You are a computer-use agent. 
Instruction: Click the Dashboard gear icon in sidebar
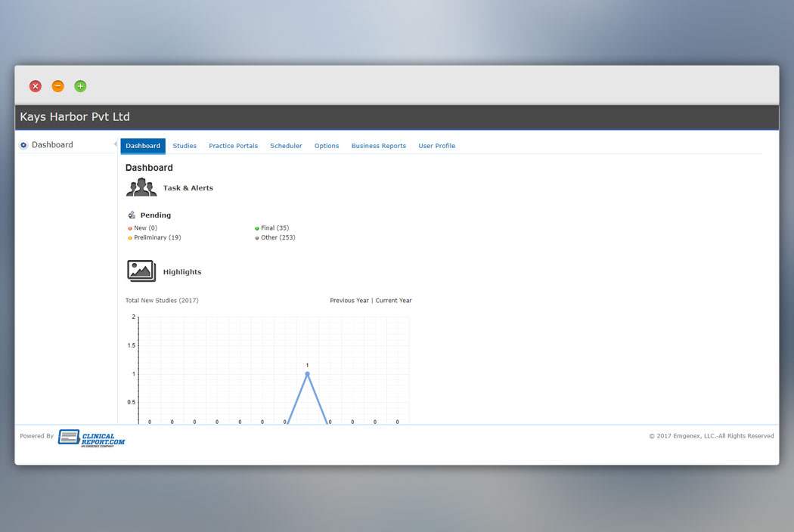(x=23, y=145)
